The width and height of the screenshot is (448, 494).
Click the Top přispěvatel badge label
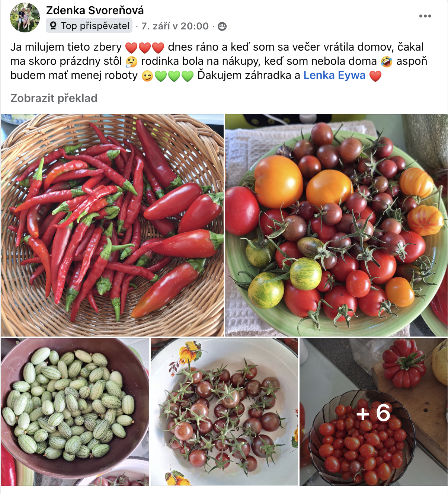point(95,26)
